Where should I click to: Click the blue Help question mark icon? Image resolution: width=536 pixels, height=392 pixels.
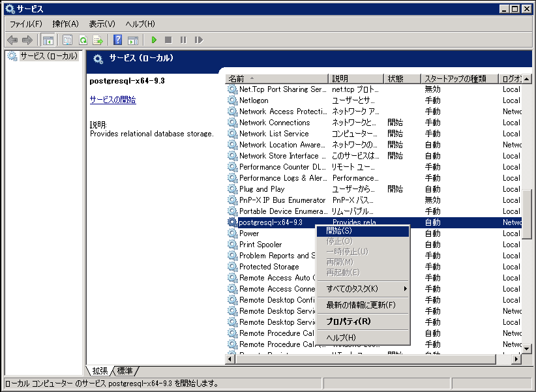[x=117, y=40]
